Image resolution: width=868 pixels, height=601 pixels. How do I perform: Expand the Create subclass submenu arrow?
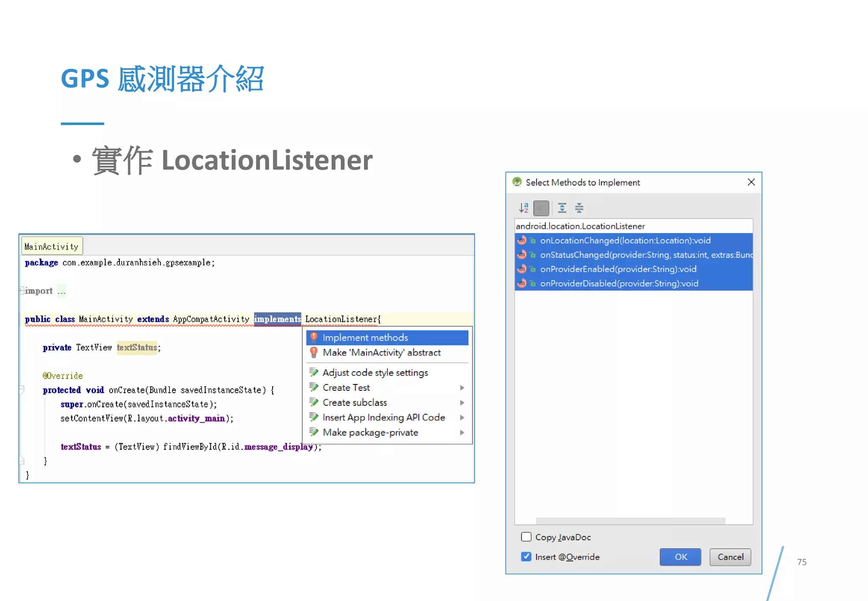pos(462,403)
